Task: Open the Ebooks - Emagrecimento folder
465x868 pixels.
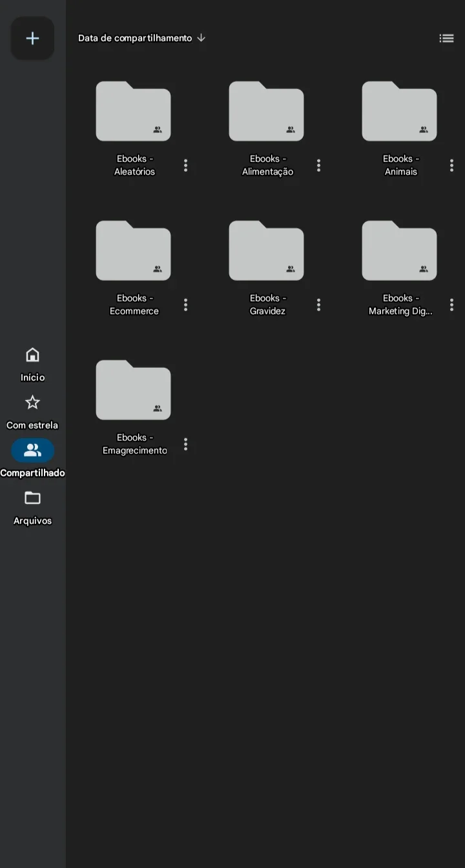Action: pos(134,390)
